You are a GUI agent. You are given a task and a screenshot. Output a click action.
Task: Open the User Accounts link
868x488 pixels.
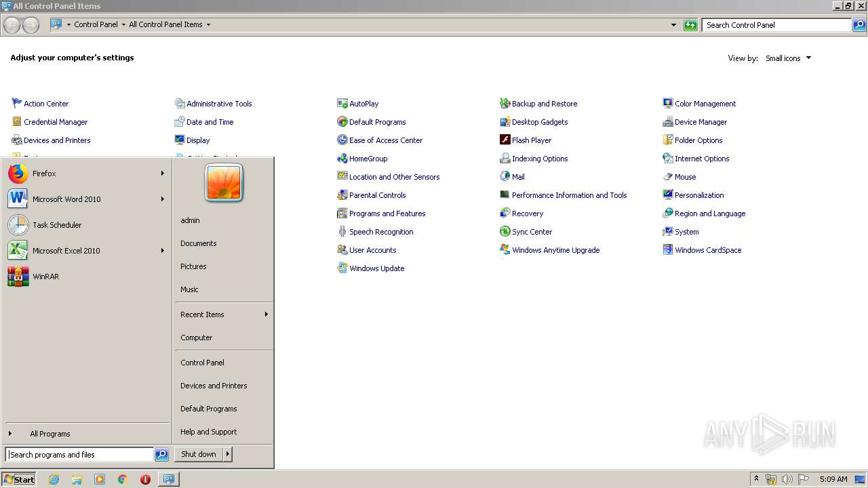[x=372, y=250]
